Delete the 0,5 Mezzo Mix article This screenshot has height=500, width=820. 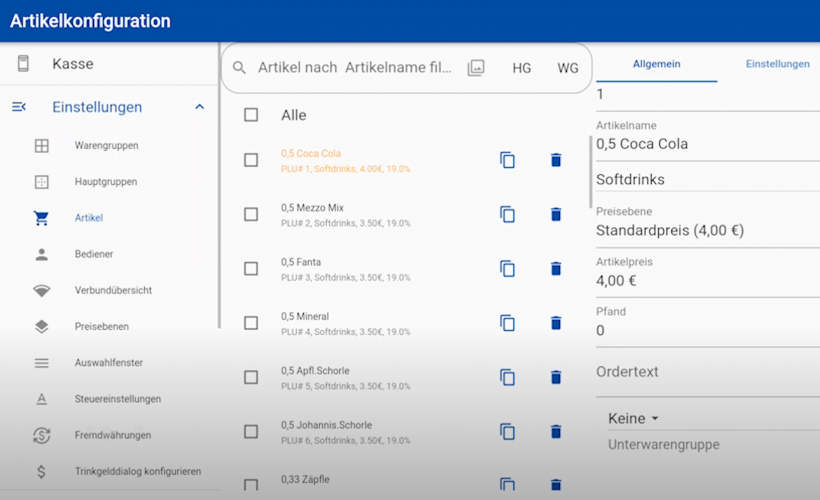click(x=556, y=214)
